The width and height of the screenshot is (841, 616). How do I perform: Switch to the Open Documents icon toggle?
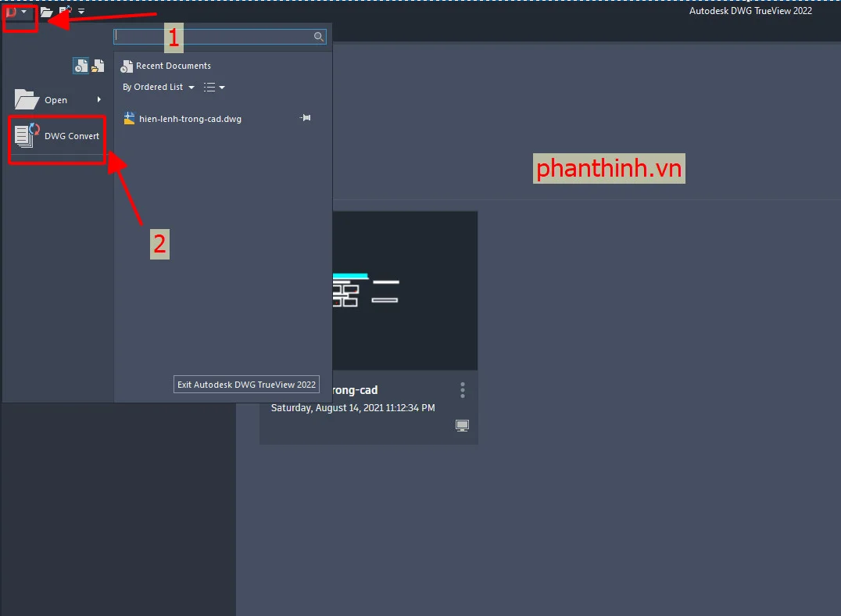(98, 66)
